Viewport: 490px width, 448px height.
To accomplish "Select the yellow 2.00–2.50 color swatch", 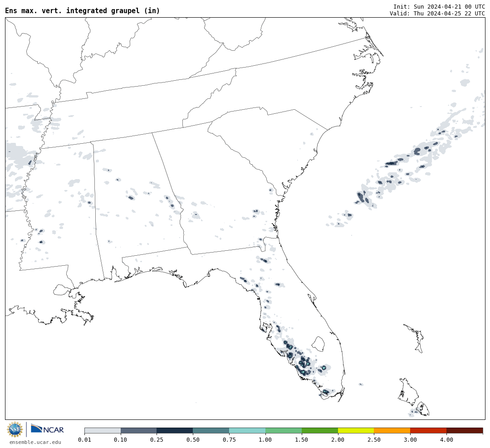I will (x=356, y=430).
